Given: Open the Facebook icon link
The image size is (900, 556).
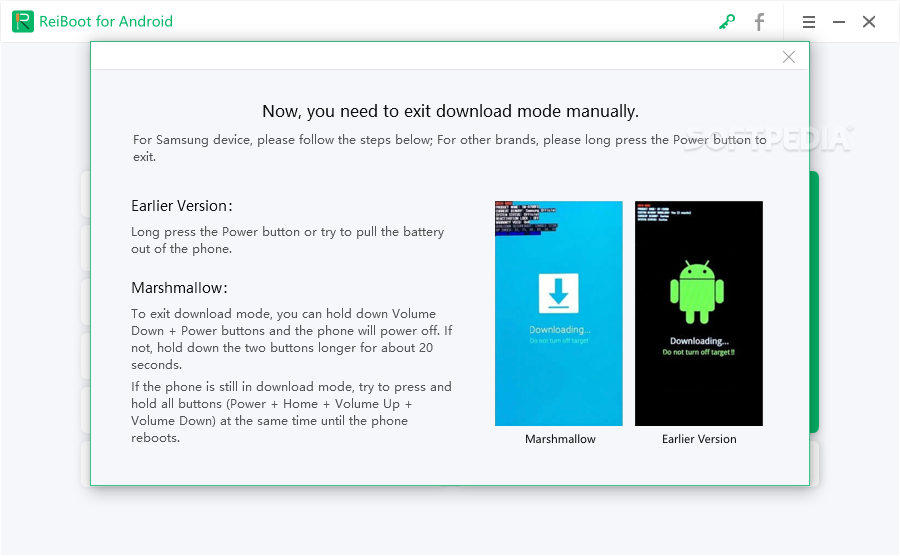Looking at the screenshot, I should coord(759,22).
